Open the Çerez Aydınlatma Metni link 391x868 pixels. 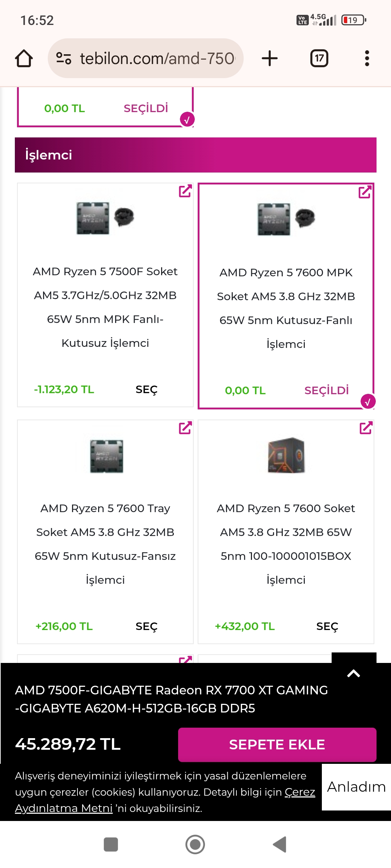click(x=64, y=808)
